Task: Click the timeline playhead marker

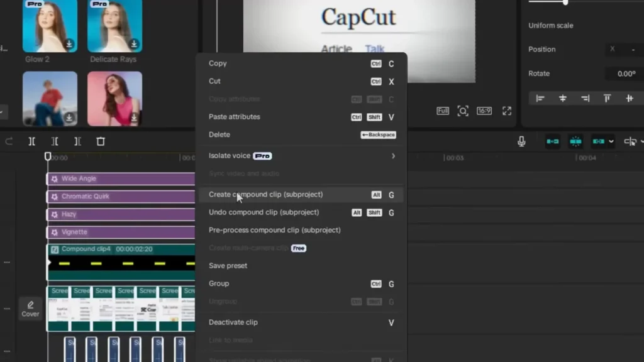Action: point(48,156)
